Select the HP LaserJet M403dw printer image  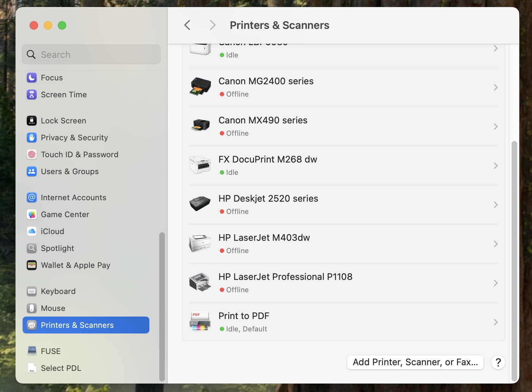[x=200, y=243]
